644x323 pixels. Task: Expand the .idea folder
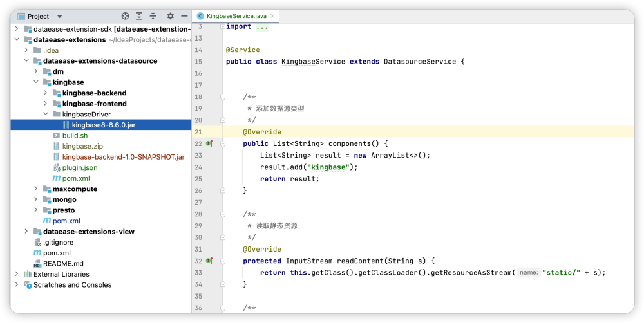point(26,50)
